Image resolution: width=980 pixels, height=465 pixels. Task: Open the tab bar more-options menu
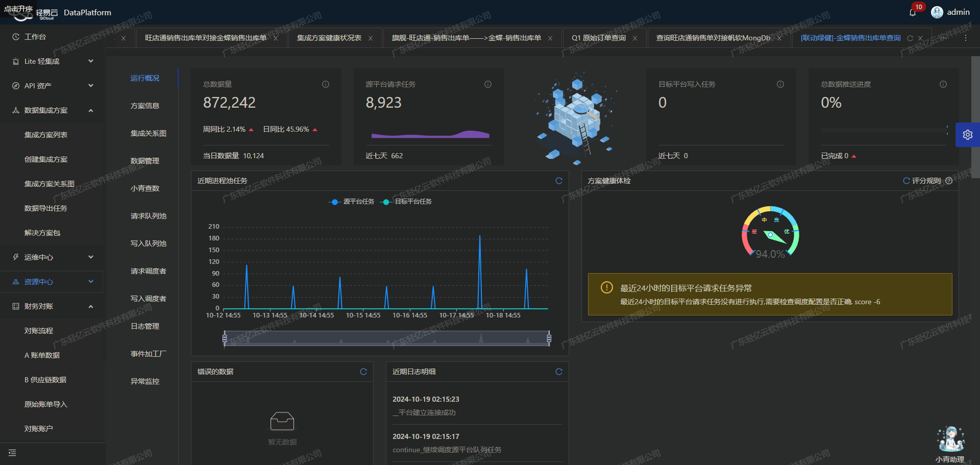pos(966,38)
